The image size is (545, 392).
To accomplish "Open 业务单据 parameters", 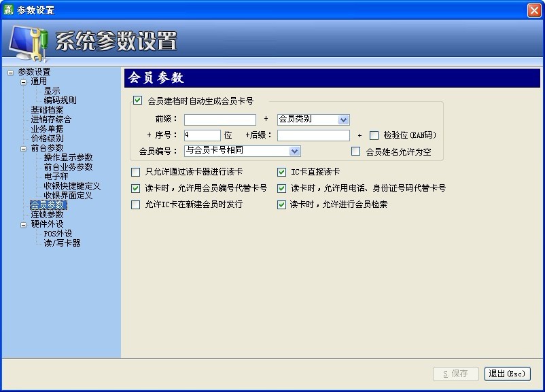I will coord(48,129).
